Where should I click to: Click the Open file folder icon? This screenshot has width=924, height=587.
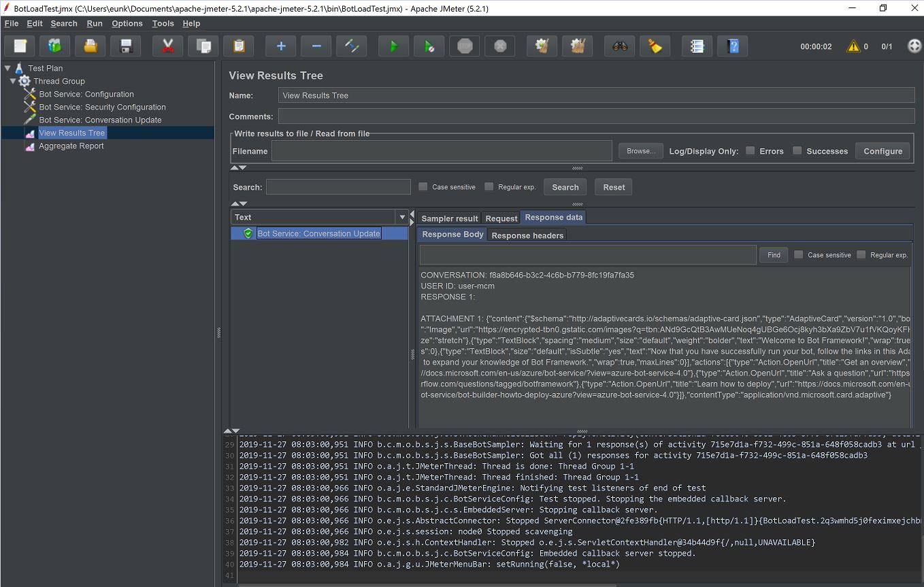90,46
